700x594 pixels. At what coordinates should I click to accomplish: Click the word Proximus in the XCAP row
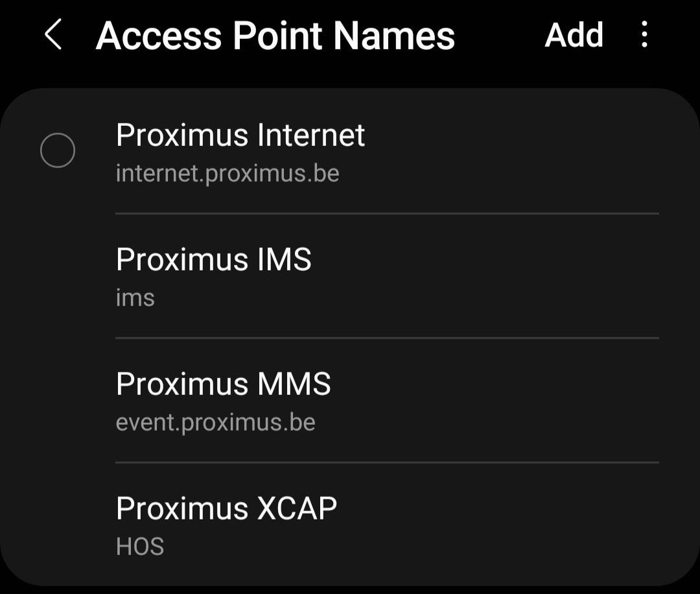[182, 508]
